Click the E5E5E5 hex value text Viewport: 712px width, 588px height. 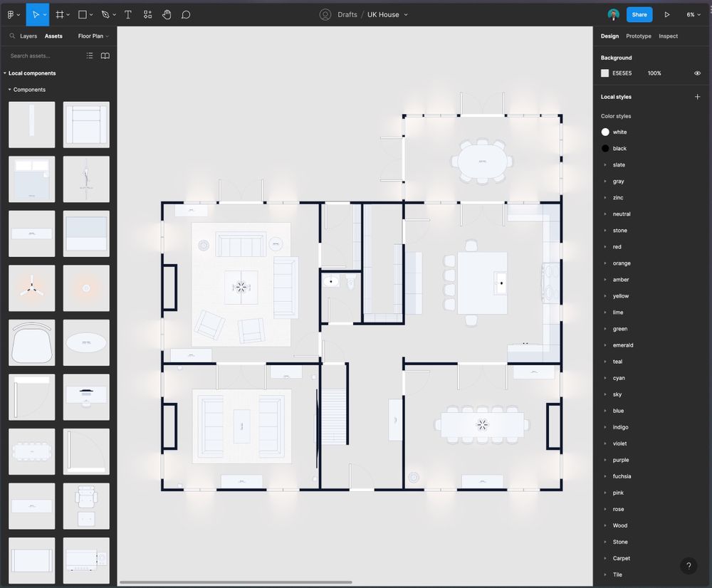click(622, 73)
